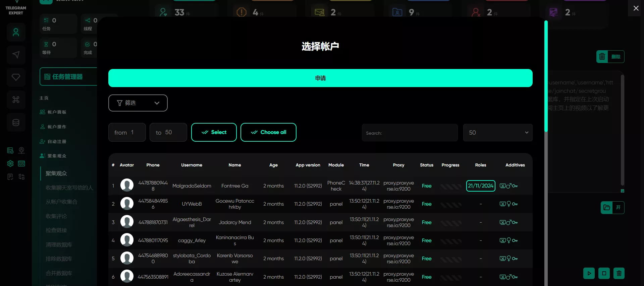Click the warning stat icon showing 4
The width and height of the screenshot is (644, 286).
coord(241,12)
